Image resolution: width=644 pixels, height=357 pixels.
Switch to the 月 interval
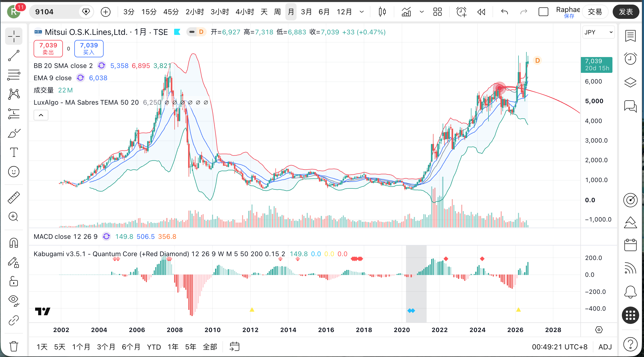[291, 12]
